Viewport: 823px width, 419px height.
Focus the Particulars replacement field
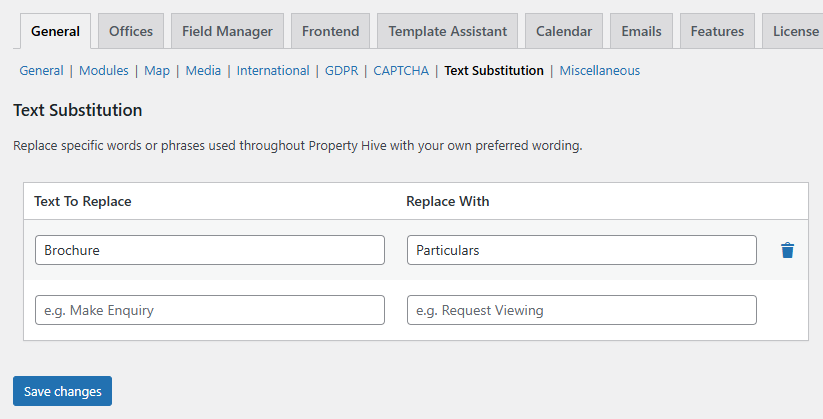pyautogui.click(x=582, y=250)
